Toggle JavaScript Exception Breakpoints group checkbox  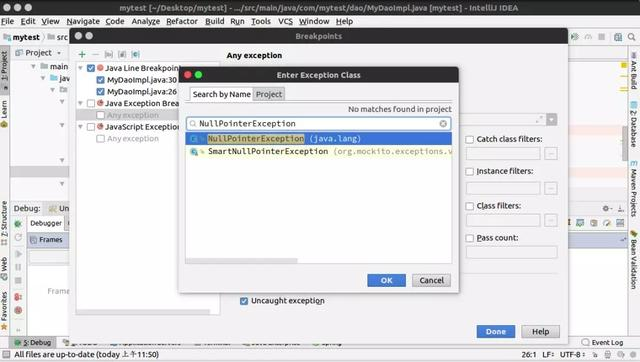point(91,127)
